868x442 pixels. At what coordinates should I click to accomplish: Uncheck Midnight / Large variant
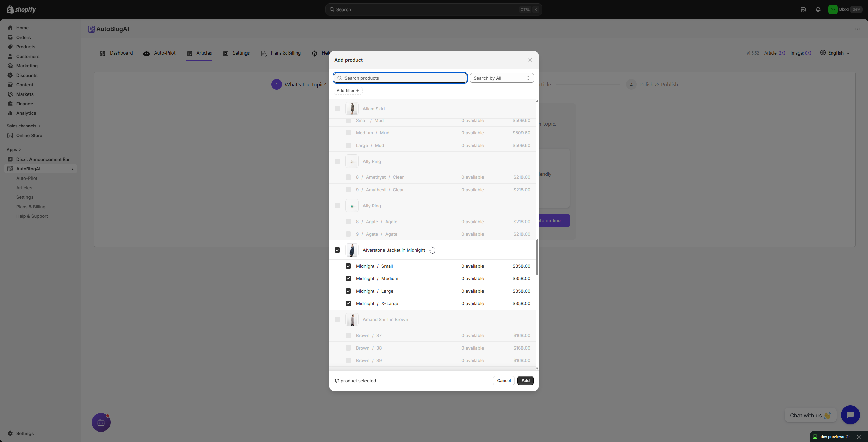348,291
